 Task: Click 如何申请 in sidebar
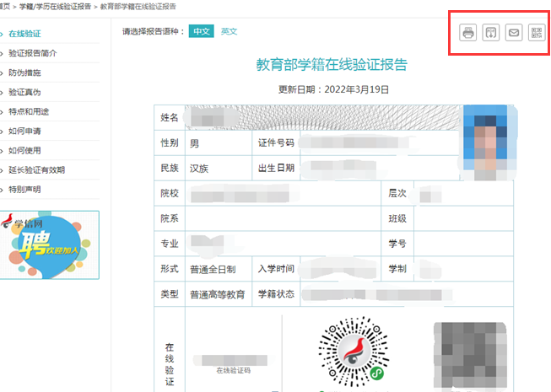pyautogui.click(x=24, y=131)
